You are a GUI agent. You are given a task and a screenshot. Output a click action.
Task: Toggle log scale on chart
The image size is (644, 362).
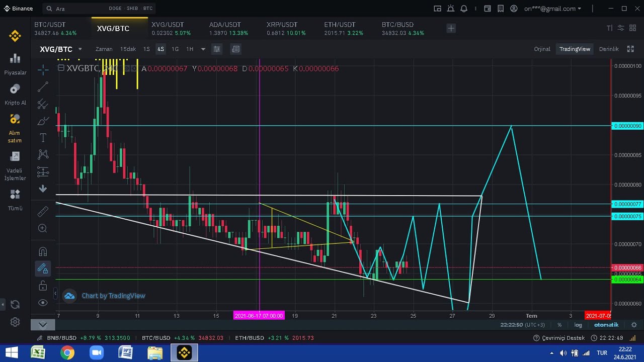tap(578, 325)
